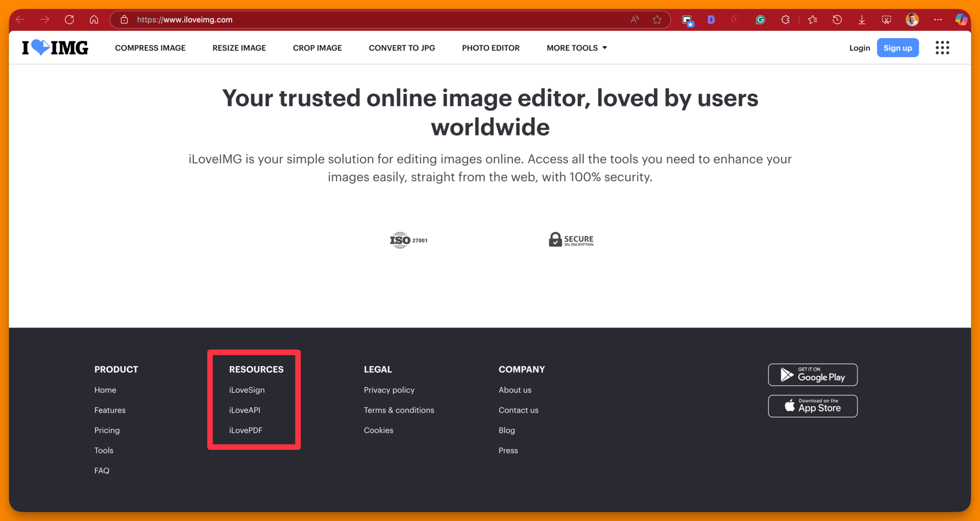The height and width of the screenshot is (521, 980).
Task: Open the Cookies link
Action: pyautogui.click(x=378, y=430)
